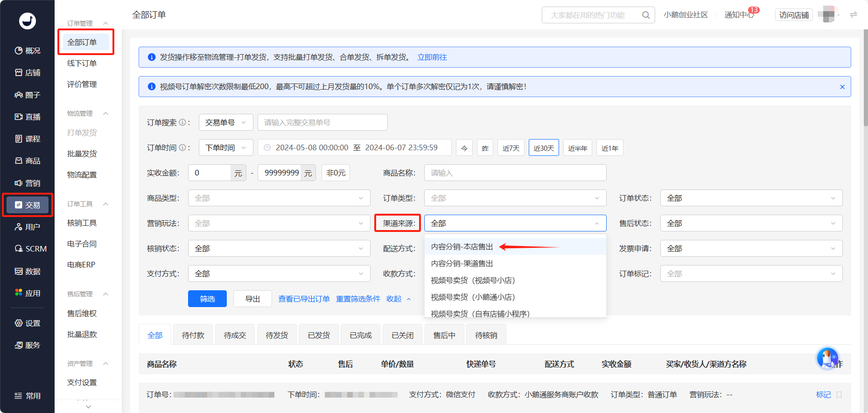Open the 设置 settings sidebar item
The width and height of the screenshot is (868, 413).
pyautogui.click(x=27, y=323)
